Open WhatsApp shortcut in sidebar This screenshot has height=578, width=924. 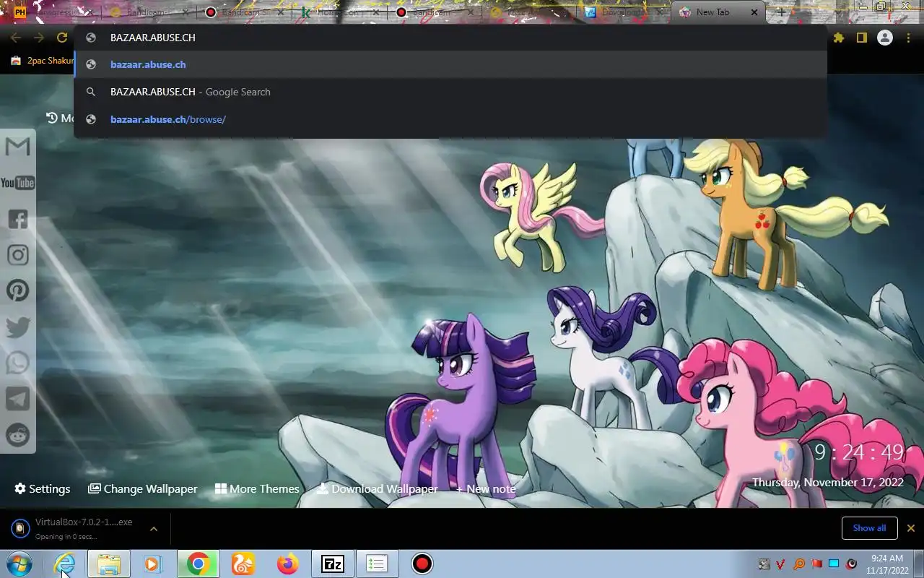18,363
